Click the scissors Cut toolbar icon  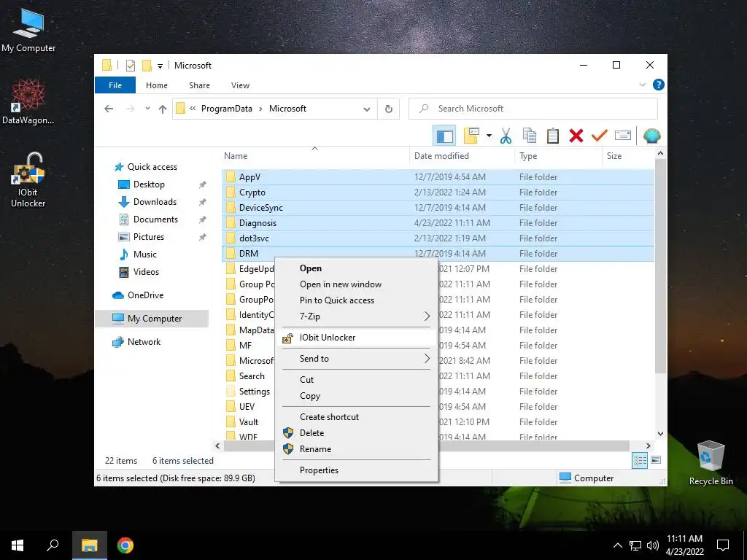tap(506, 136)
